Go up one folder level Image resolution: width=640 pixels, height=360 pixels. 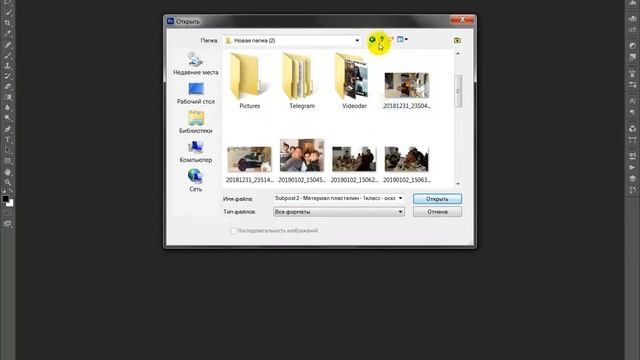pos(381,40)
